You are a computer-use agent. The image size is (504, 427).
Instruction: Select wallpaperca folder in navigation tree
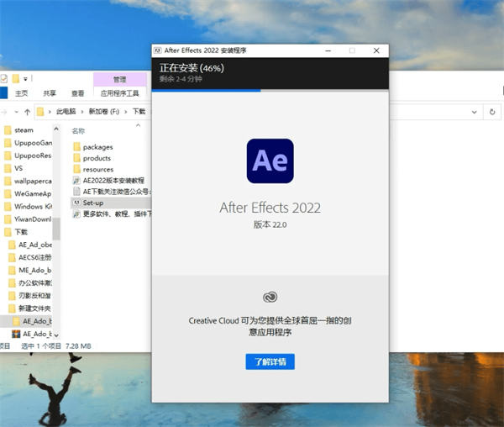pos(29,181)
